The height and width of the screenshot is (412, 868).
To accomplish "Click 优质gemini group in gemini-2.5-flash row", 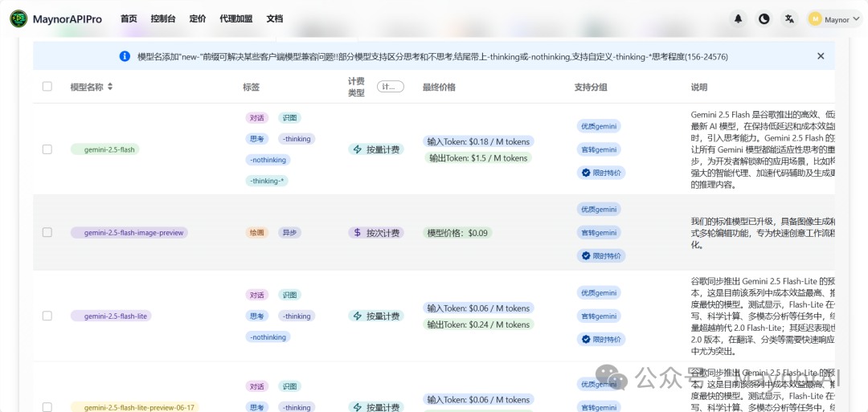I will click(x=599, y=125).
